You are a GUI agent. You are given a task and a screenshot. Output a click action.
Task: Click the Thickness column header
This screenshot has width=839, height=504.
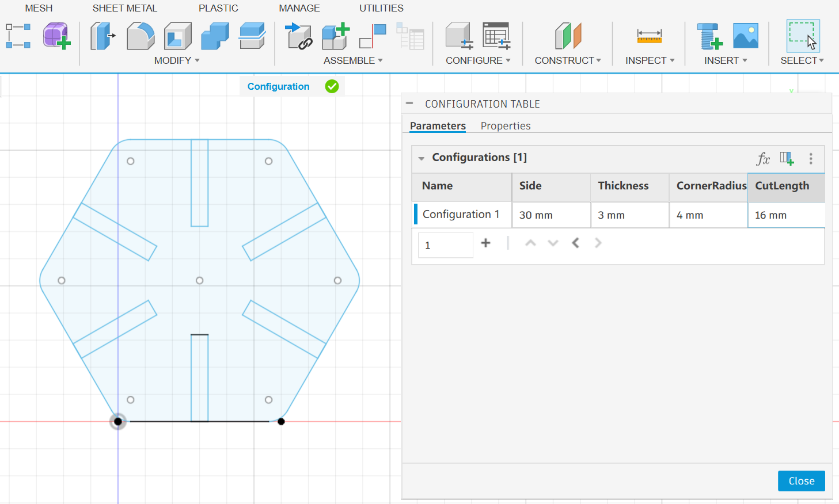click(630, 187)
